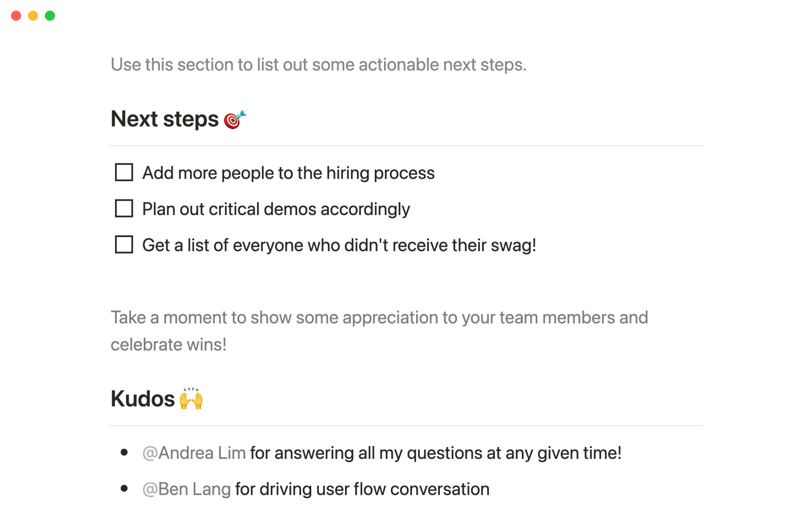Click the raising hands emoji beside Kudos
Screen dimensions: 812x508
191,398
